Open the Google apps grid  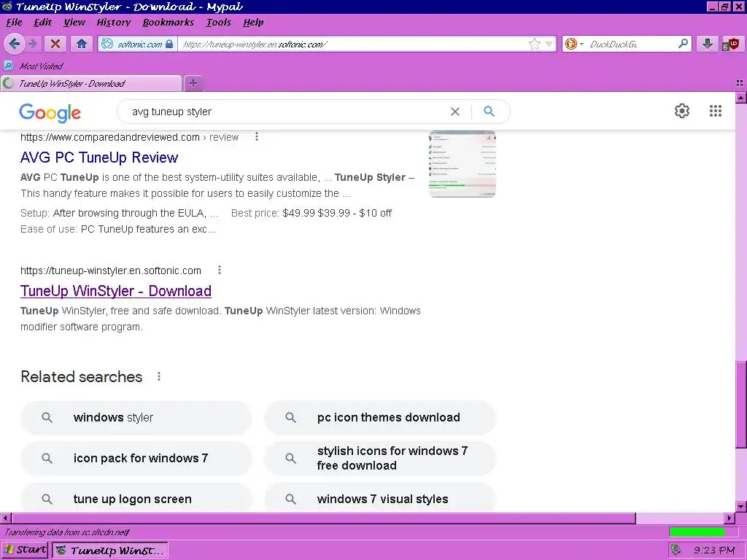(x=715, y=111)
